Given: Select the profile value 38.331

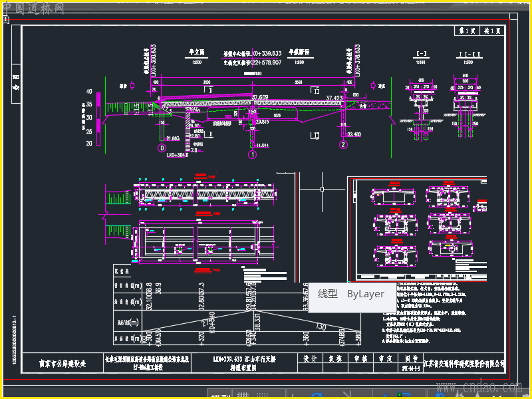Looking at the screenshot, I should (257, 322).
